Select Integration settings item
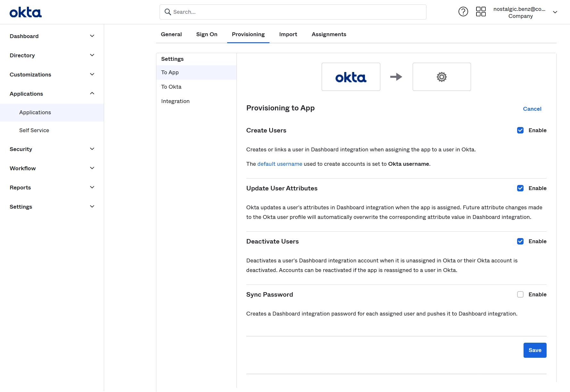570x392 pixels. click(196, 101)
